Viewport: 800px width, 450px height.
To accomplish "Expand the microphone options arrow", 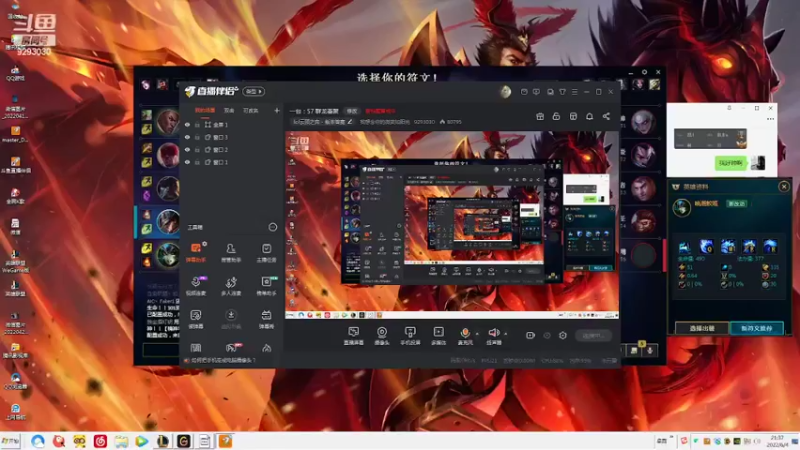I will [x=477, y=334].
